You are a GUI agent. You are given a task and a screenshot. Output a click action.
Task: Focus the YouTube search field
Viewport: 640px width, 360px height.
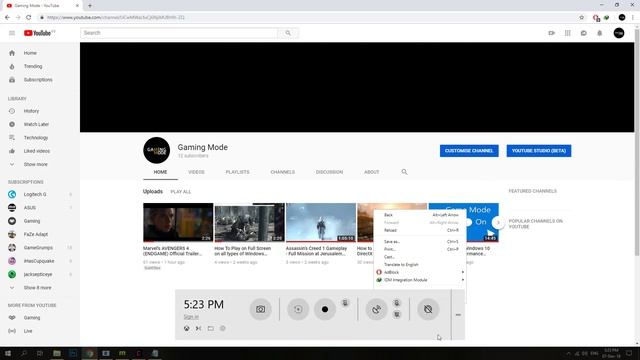tap(179, 33)
